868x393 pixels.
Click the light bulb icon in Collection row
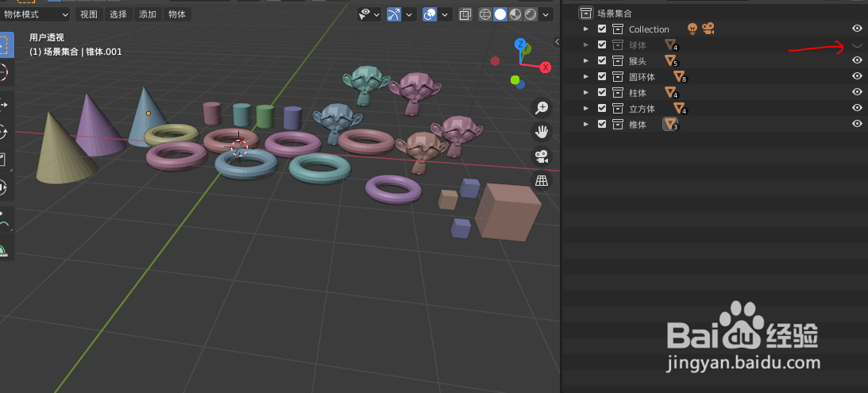(692, 29)
